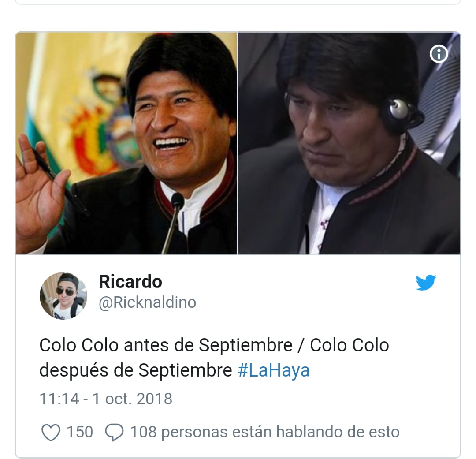Screen dimensions: 476x459
Task: Open the tweet timestamp 11:14 - 1 oct. 2018
Action: point(106,399)
